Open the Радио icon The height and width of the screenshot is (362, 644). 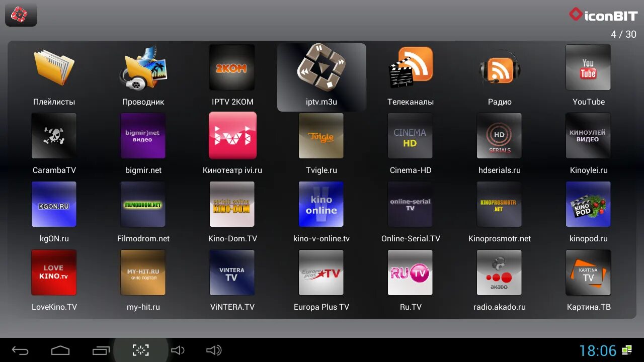pos(500,67)
